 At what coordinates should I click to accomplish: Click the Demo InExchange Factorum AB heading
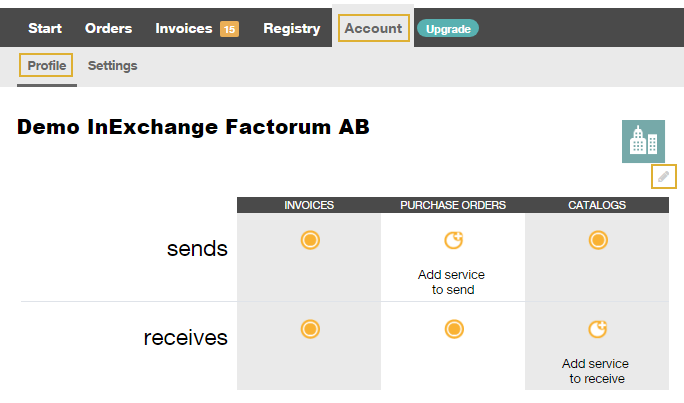point(193,127)
